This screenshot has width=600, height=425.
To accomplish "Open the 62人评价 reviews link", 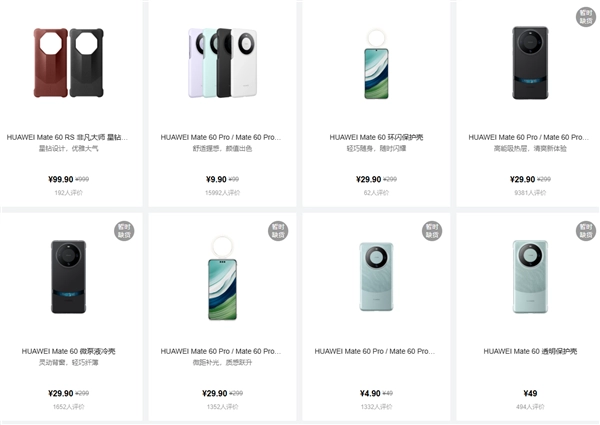I will point(375,192).
